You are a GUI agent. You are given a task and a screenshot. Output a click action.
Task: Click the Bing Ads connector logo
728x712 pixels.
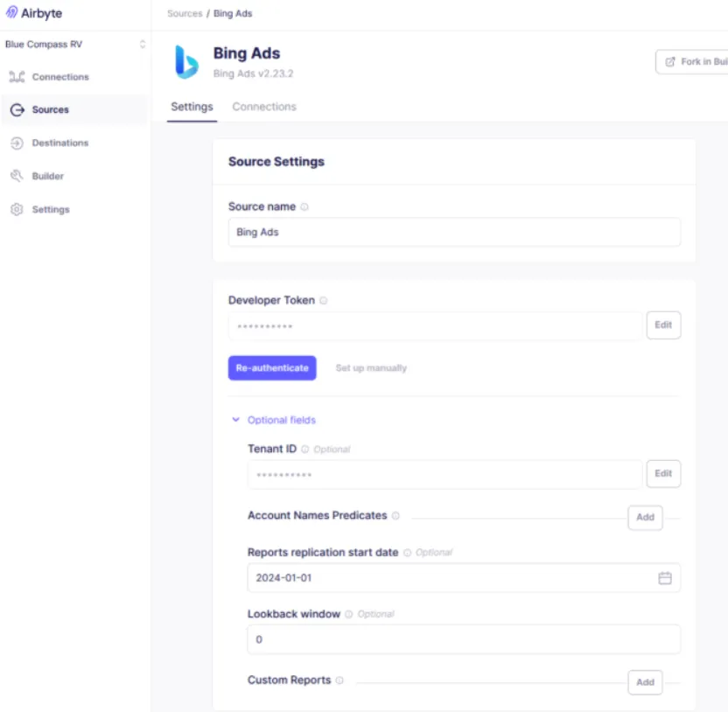(x=185, y=59)
